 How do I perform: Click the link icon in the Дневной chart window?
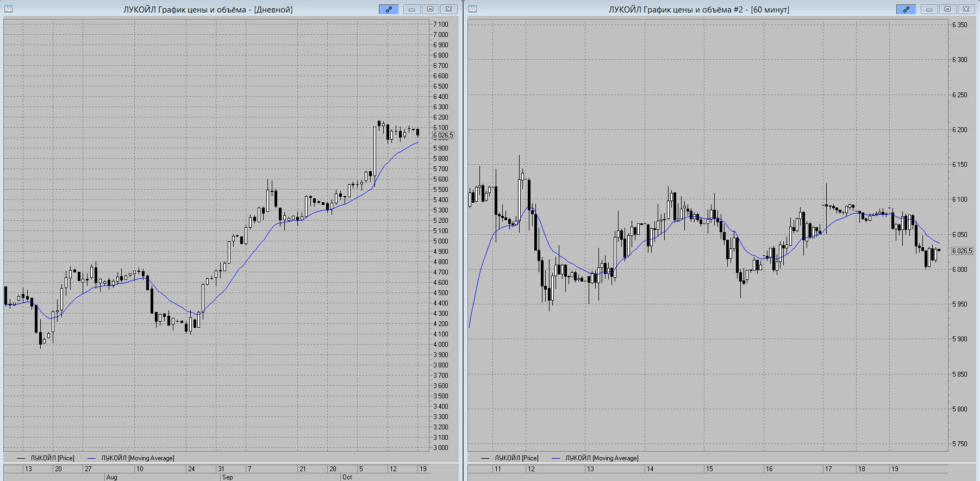[389, 9]
